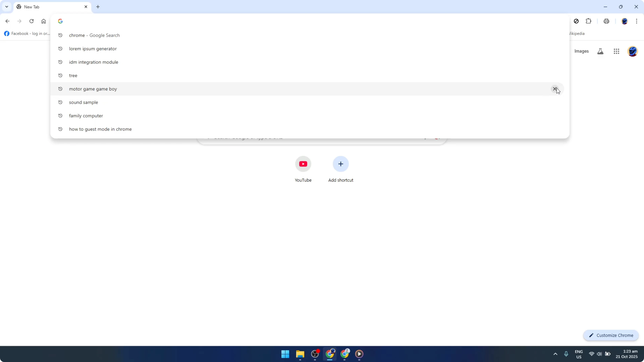
Task: Click the content blocked icon in toolbar
Action: tap(576, 21)
